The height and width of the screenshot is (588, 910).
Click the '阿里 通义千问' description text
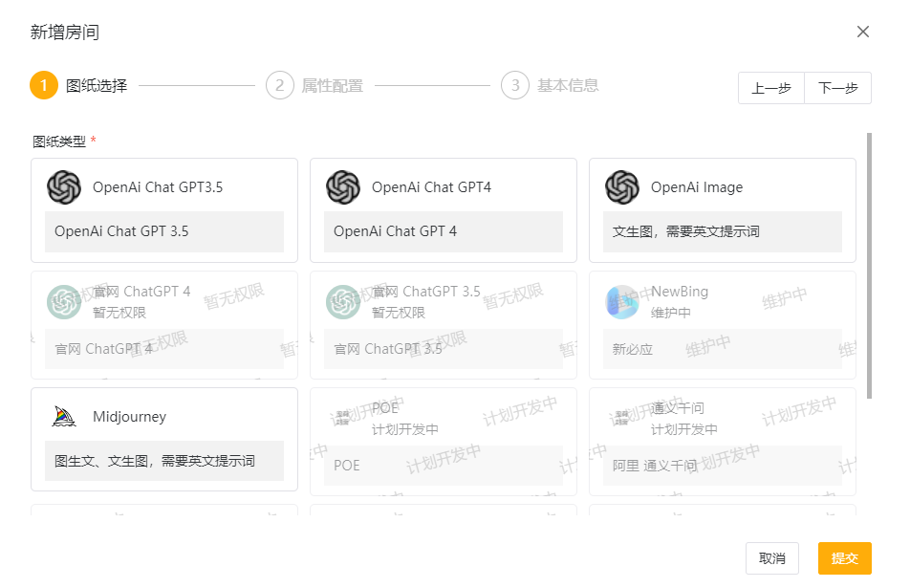click(x=655, y=466)
